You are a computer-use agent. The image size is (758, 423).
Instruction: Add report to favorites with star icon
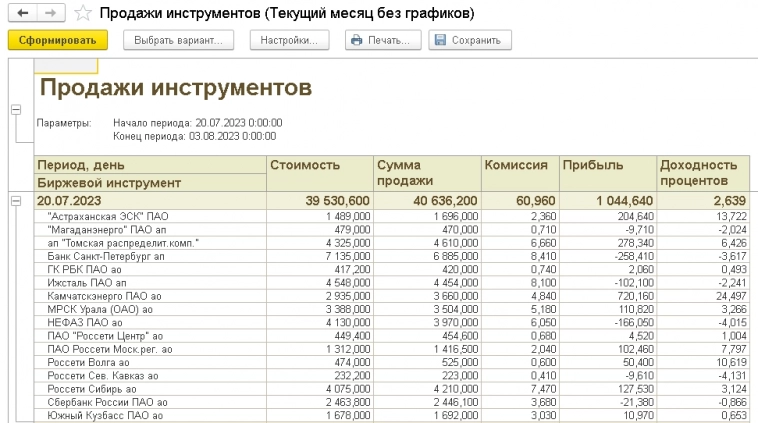point(83,13)
